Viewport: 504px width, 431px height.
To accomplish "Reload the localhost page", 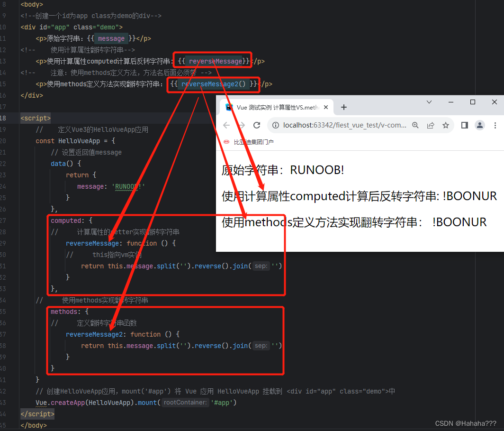I will tap(257, 125).
